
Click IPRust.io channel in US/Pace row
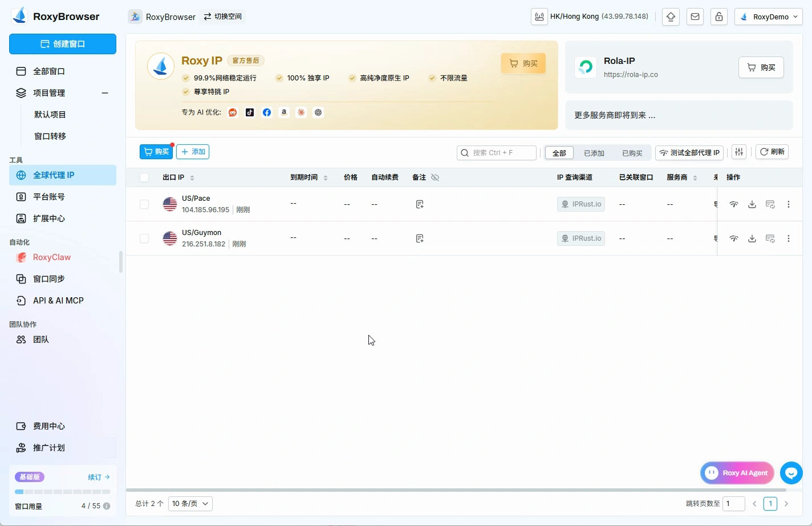click(581, 204)
